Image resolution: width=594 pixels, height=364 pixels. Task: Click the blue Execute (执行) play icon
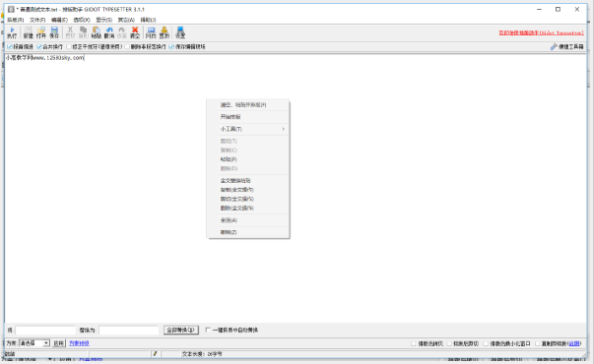(12, 32)
